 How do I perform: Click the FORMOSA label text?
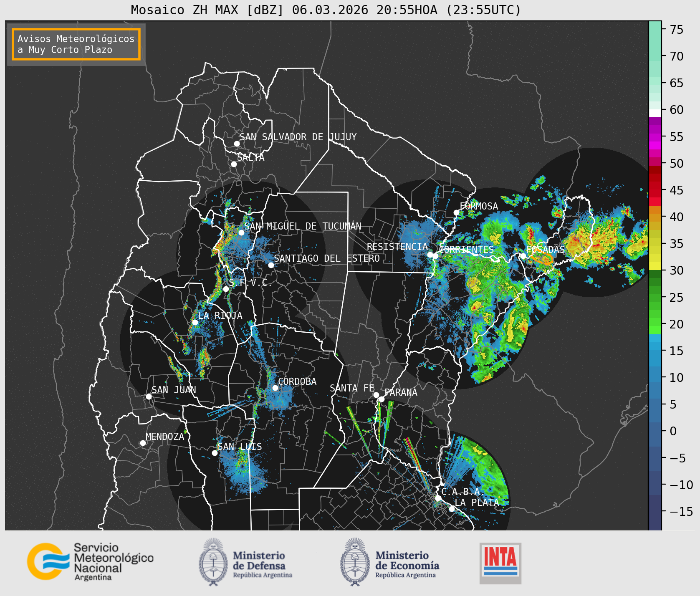pos(479,206)
